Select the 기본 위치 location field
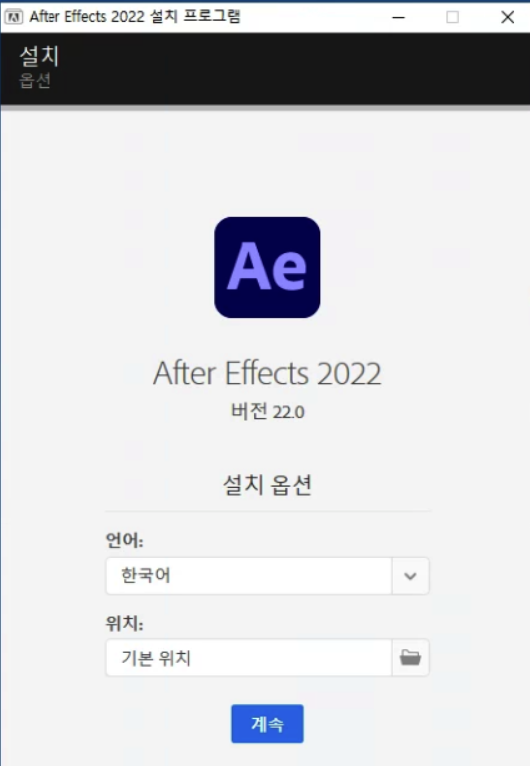Screen dimensions: 530x766 pyautogui.click(x=249, y=658)
